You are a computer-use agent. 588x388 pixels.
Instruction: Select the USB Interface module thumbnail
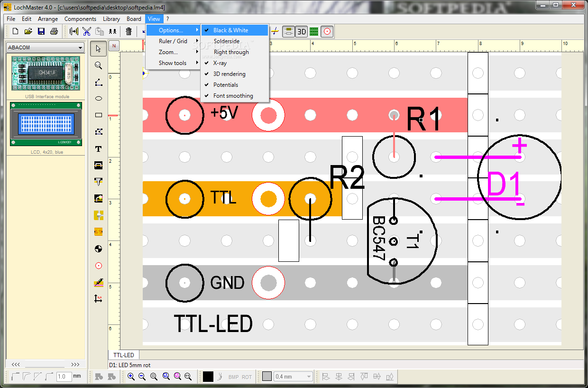point(46,74)
